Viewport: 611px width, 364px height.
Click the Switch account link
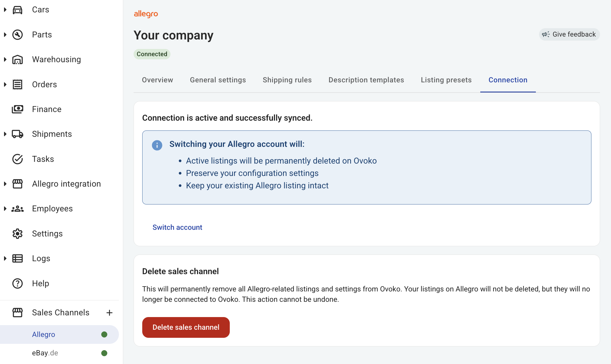pos(177,227)
